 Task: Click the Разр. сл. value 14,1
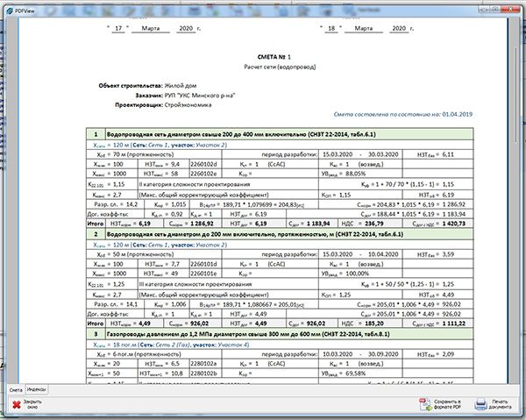(x=131, y=304)
